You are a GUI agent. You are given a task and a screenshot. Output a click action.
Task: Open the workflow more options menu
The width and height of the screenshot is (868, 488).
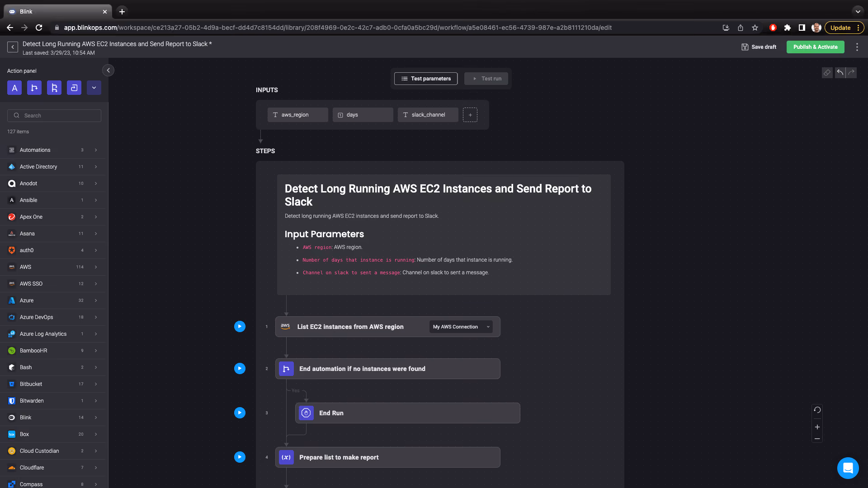pos(857,47)
